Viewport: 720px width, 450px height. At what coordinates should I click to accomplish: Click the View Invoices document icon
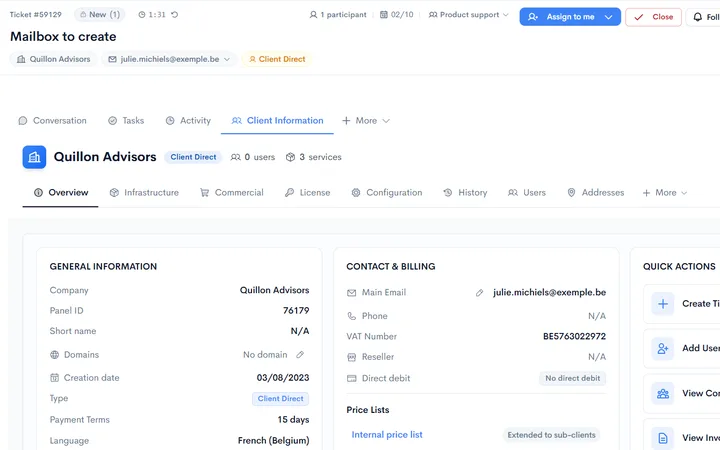663,438
